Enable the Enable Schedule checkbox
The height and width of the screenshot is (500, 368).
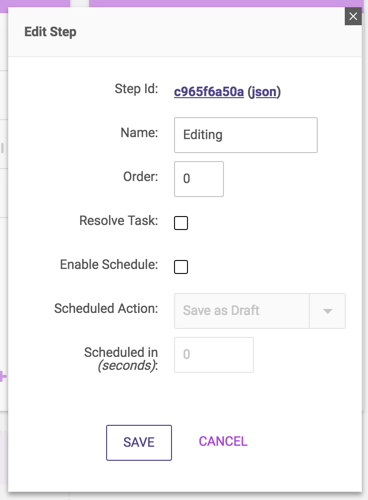[181, 267]
